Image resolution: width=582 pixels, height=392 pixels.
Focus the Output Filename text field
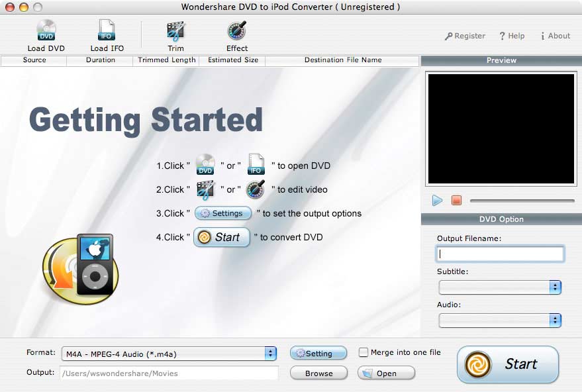pyautogui.click(x=500, y=254)
